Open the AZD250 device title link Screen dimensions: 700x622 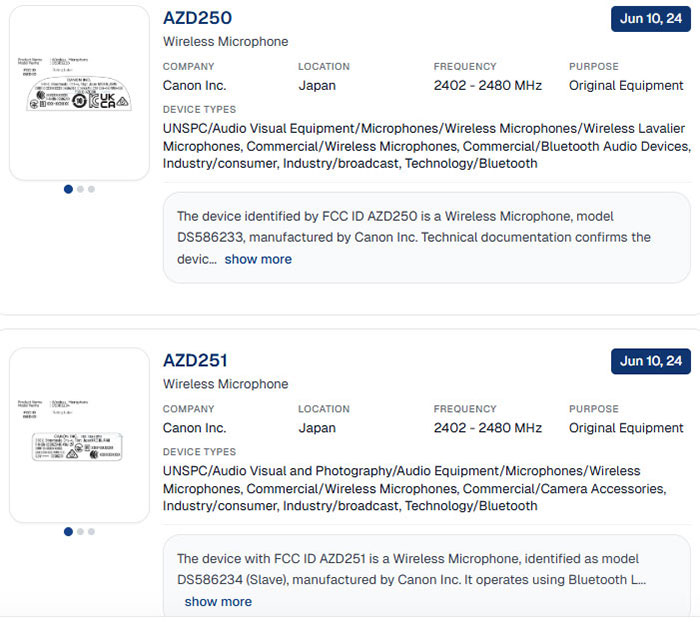click(x=197, y=18)
